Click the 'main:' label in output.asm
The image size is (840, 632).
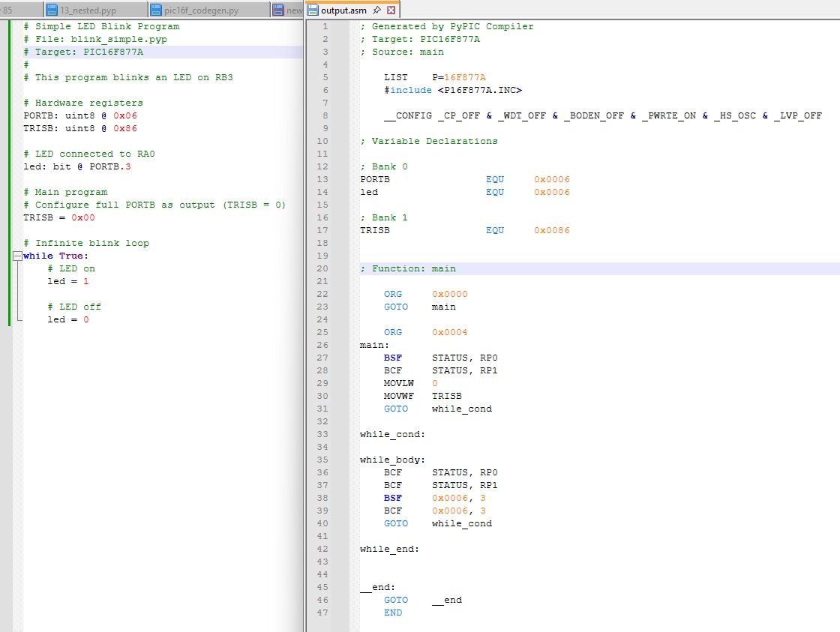[374, 346]
